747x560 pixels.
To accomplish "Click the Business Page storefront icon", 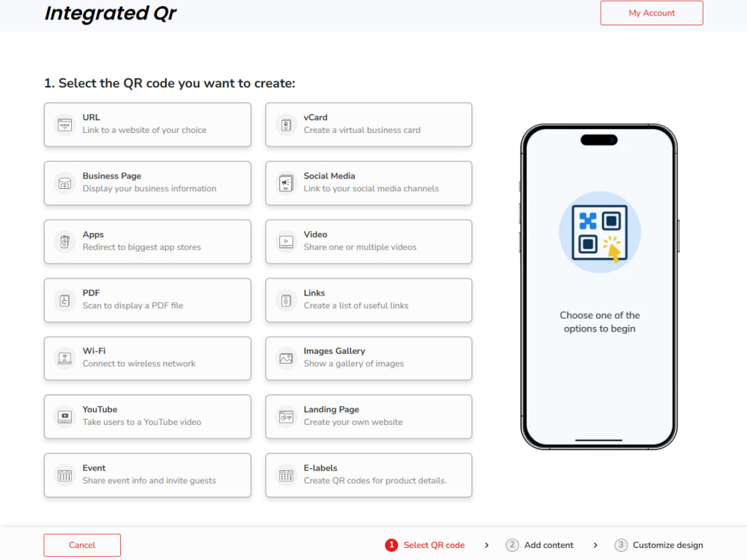I will (x=65, y=184).
